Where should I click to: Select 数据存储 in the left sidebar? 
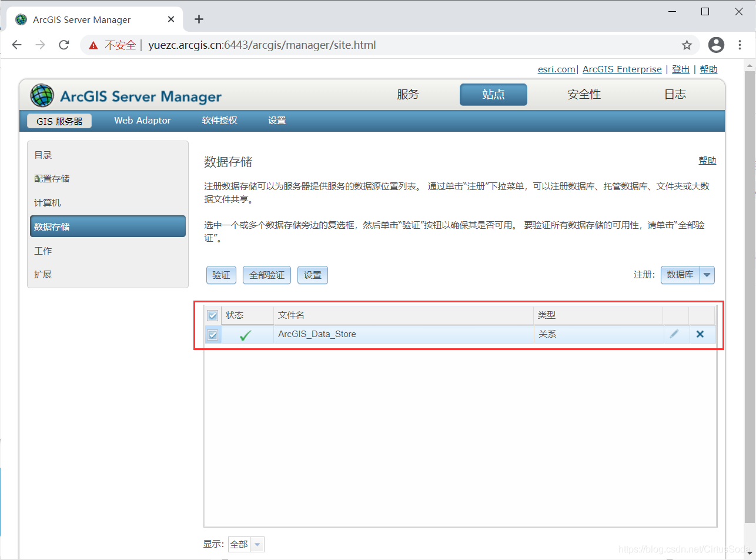(x=108, y=226)
